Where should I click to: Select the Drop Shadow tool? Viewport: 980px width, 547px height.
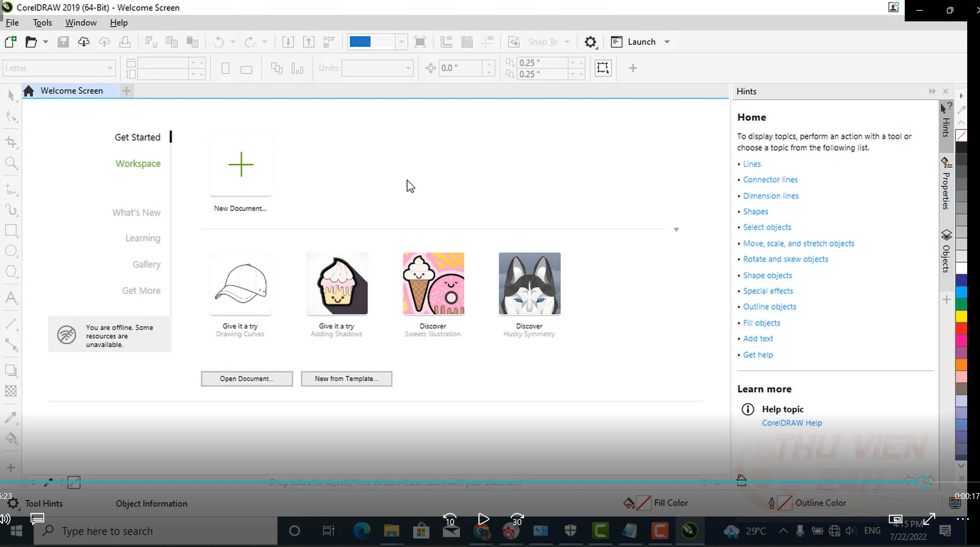(x=11, y=370)
